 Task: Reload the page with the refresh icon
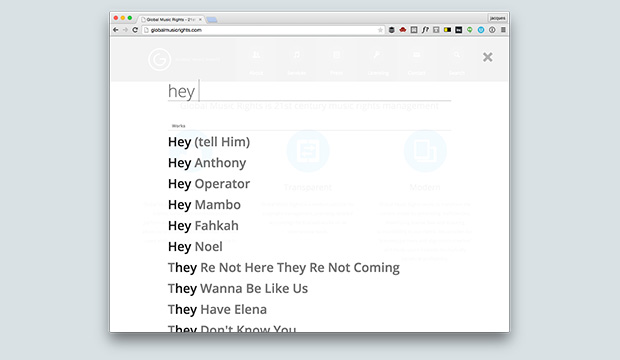pyautogui.click(x=135, y=30)
